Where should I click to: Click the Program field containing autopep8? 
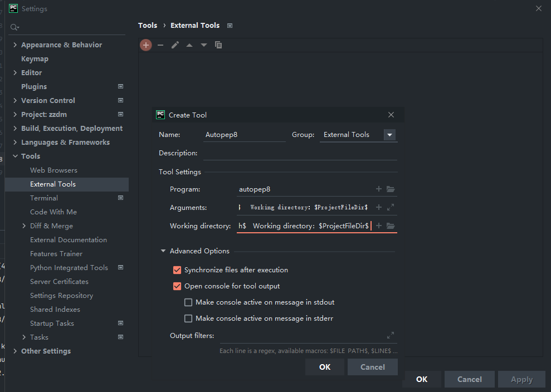305,189
